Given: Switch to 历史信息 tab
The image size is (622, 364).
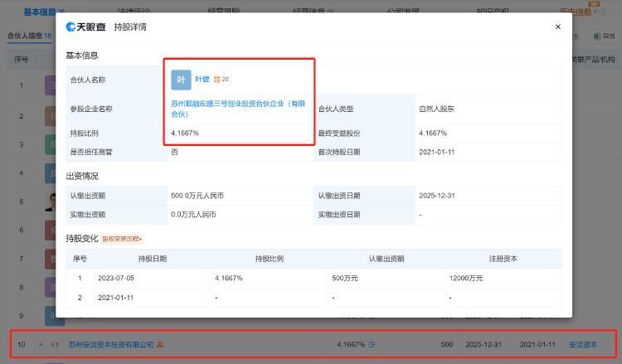Looking at the screenshot, I should [x=576, y=12].
